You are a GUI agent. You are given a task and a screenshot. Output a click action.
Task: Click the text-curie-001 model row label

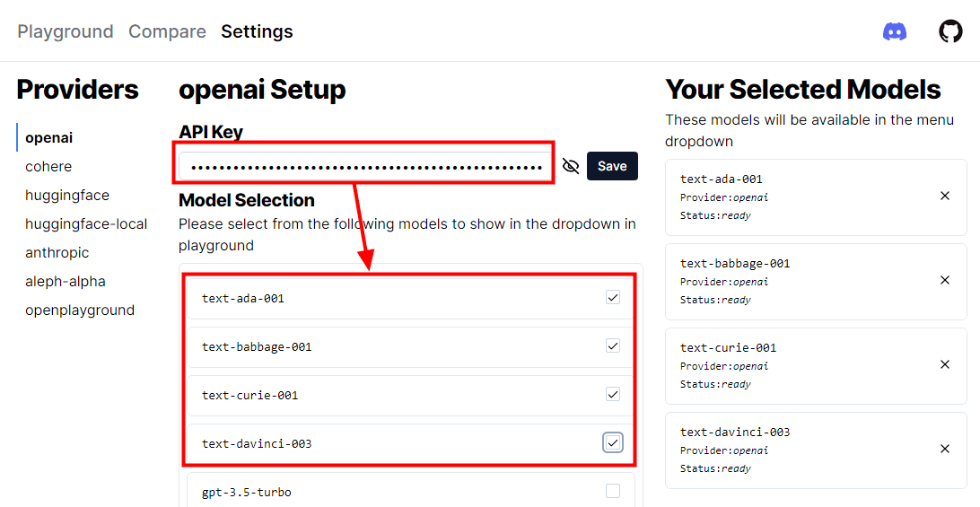tap(250, 395)
